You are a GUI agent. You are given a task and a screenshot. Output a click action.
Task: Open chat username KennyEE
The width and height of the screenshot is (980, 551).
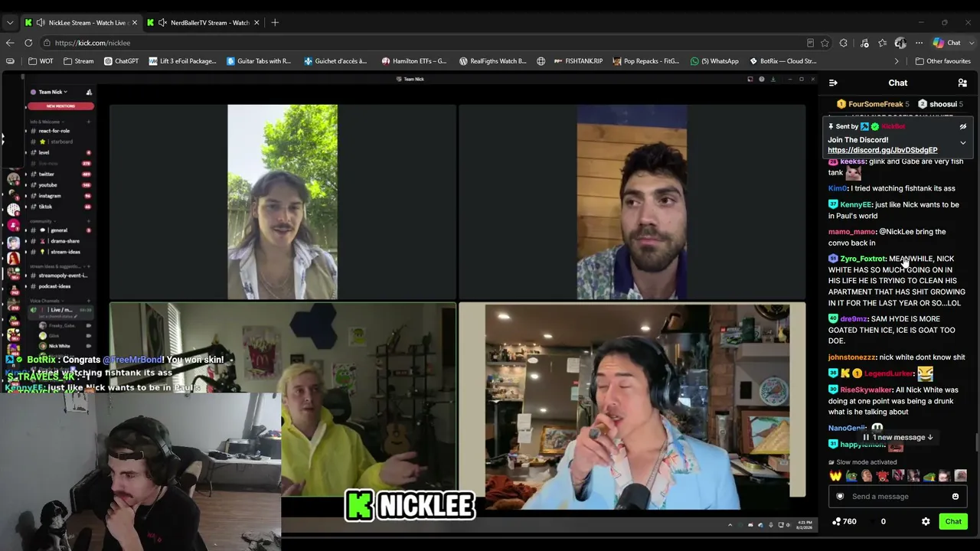(x=855, y=204)
